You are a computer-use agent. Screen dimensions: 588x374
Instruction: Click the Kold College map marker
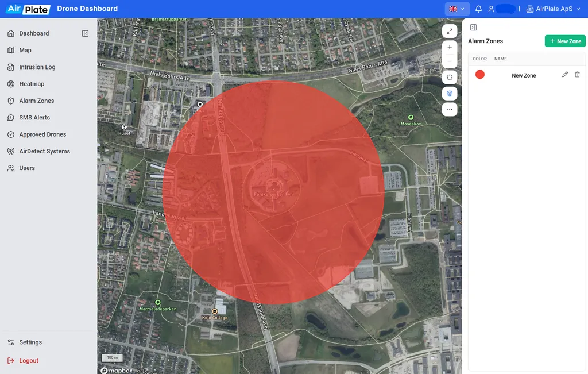pos(215,311)
